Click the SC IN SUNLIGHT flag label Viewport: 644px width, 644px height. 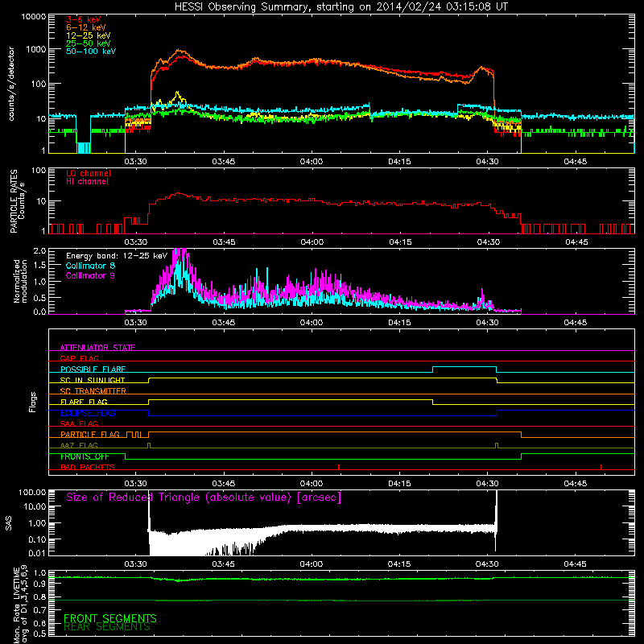click(x=93, y=380)
